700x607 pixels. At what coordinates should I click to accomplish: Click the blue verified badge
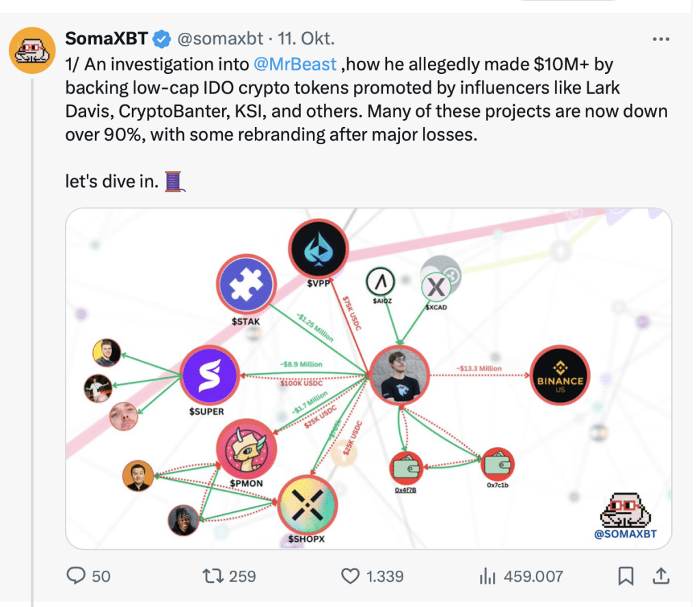(x=161, y=40)
